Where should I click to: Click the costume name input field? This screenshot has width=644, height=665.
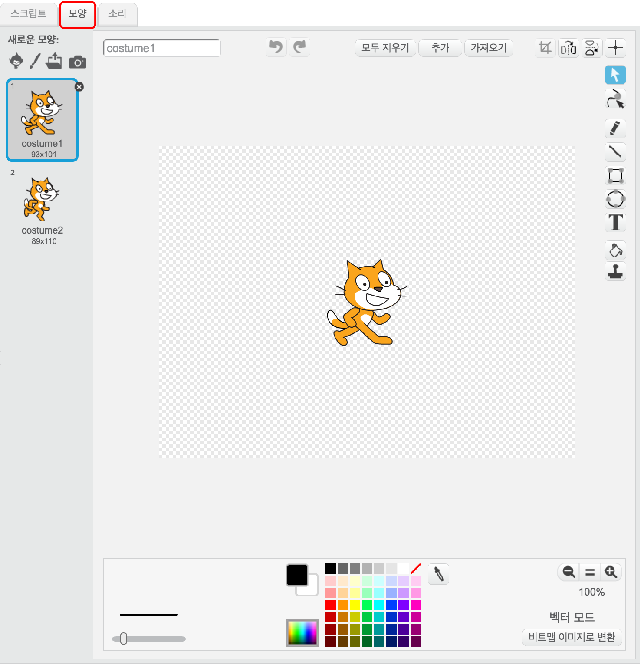[x=162, y=48]
